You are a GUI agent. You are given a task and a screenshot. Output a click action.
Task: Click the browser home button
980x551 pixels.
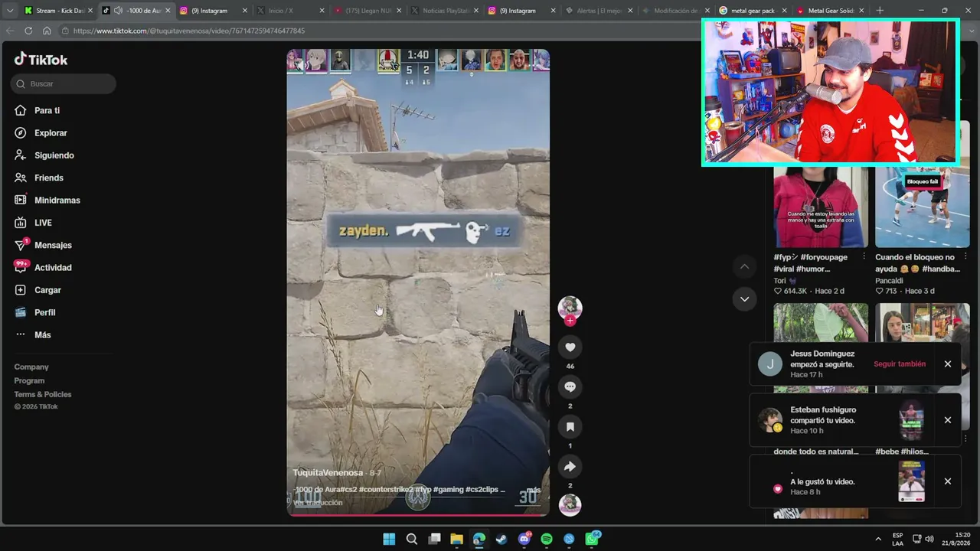coord(47,31)
